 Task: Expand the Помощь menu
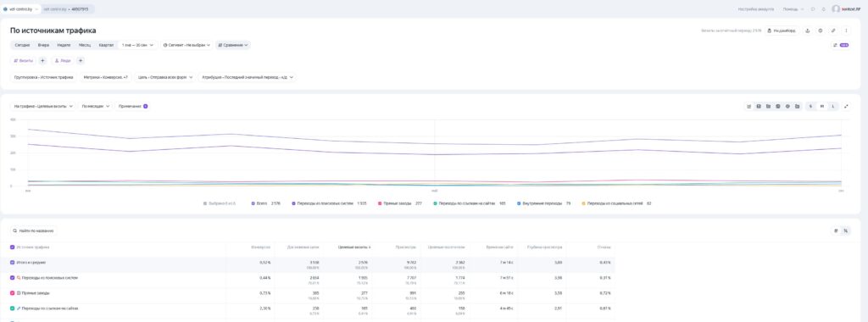click(793, 8)
